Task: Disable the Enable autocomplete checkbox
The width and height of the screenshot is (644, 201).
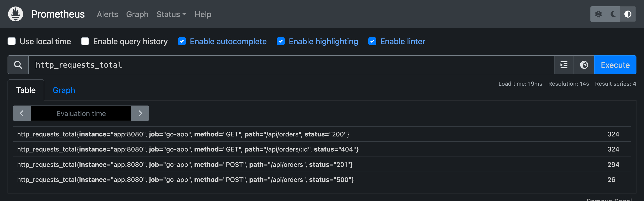Action: click(182, 41)
